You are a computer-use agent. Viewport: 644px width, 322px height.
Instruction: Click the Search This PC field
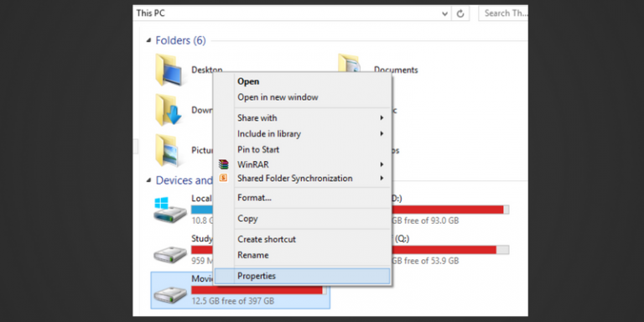coord(503,13)
